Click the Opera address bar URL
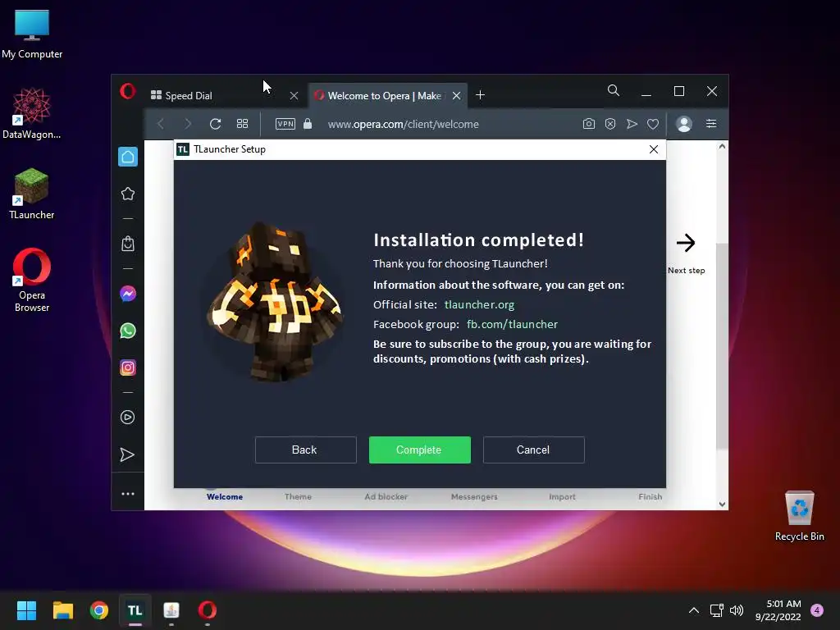 click(404, 125)
